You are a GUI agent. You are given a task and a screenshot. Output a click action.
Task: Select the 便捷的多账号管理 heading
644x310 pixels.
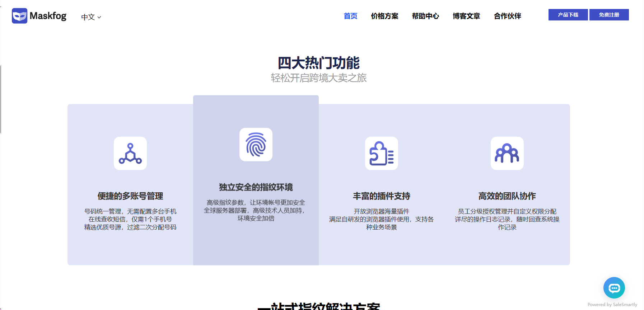[x=130, y=196]
